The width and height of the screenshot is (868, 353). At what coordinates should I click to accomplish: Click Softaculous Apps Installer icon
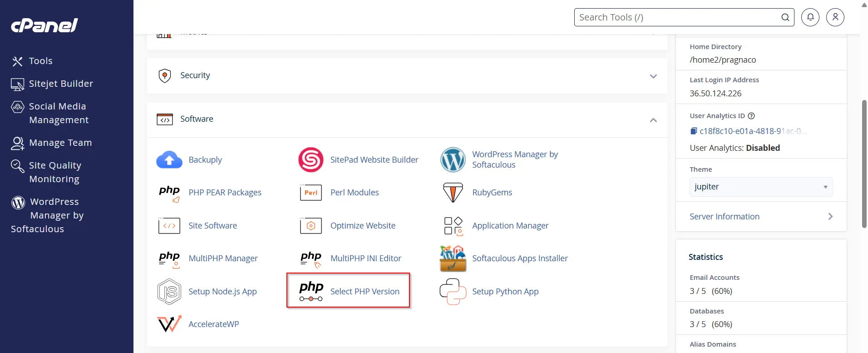point(453,259)
